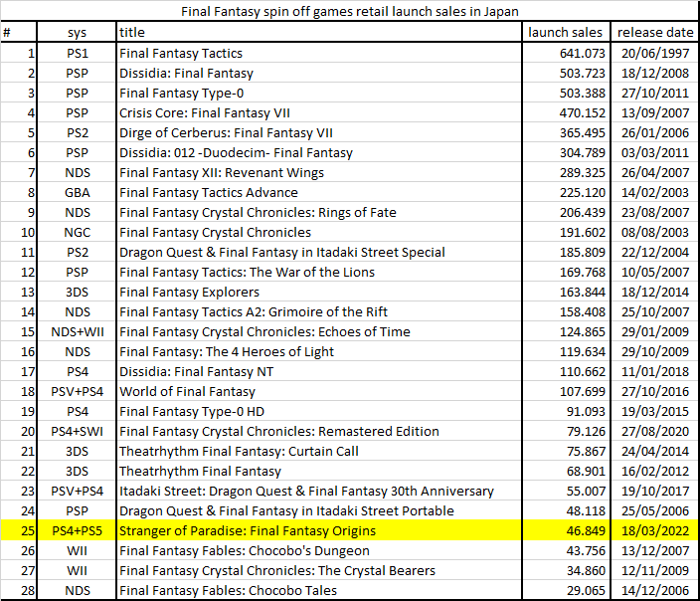Click the 18/03/2022 release date cell

(653, 530)
